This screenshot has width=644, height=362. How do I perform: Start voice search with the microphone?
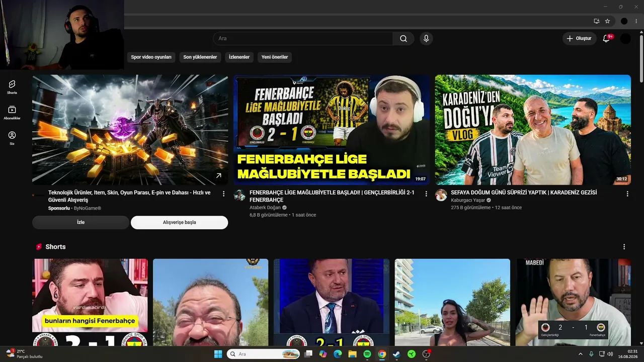pyautogui.click(x=426, y=39)
